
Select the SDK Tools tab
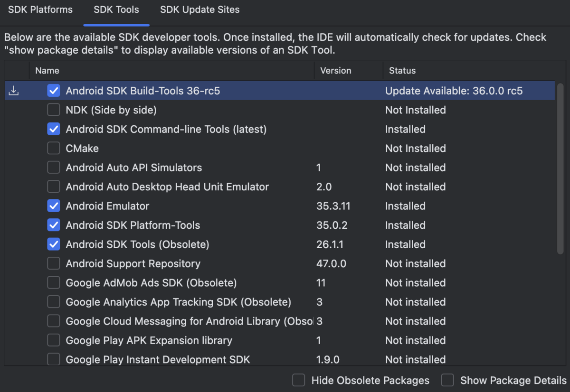(x=116, y=9)
